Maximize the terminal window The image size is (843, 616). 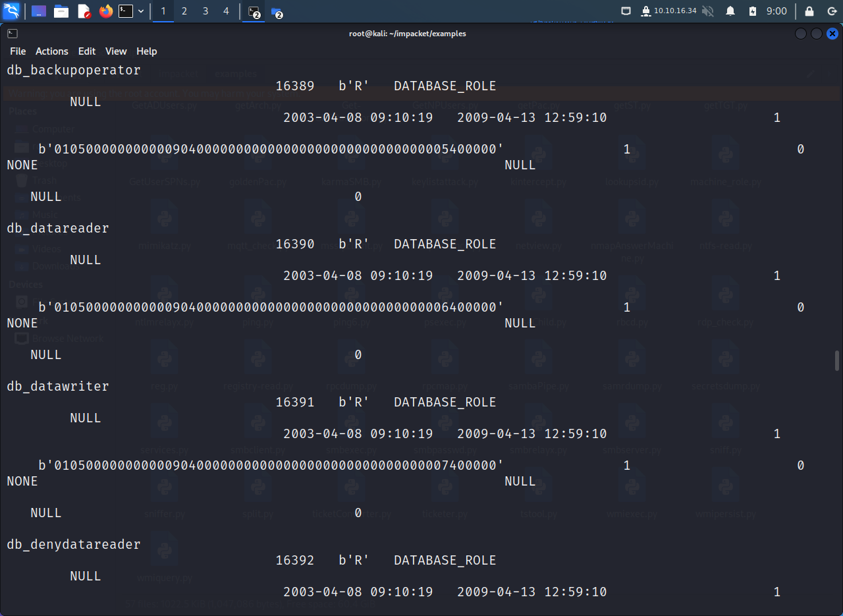tap(817, 34)
